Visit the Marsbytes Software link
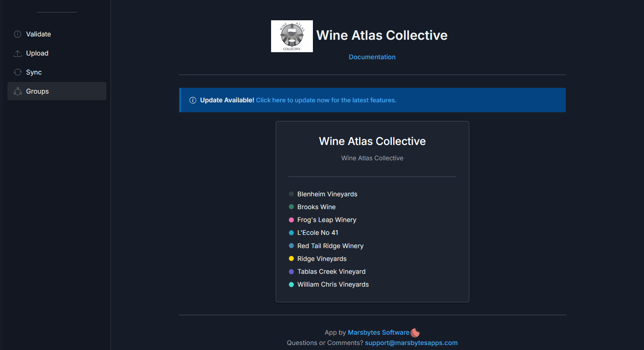Viewport: 644px width, 350px height. [378, 333]
